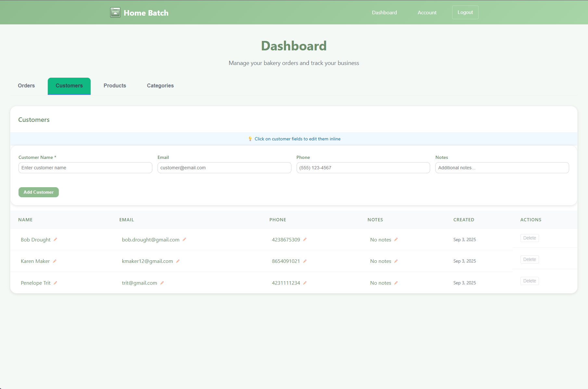588x389 pixels.
Task: Click the EMAIL column header
Action: click(x=127, y=220)
